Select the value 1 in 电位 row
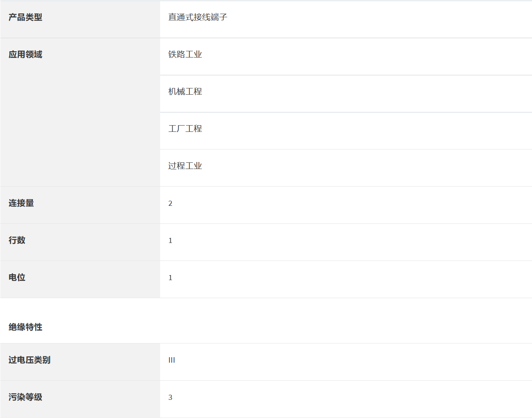 tap(170, 278)
